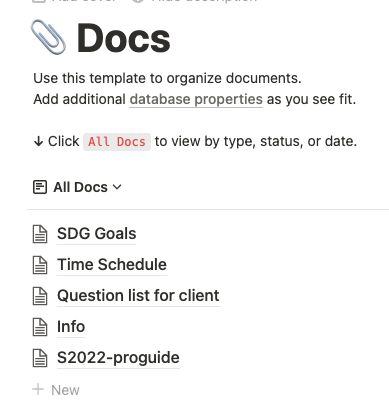Click the S2022-proguide document icon

40,358
